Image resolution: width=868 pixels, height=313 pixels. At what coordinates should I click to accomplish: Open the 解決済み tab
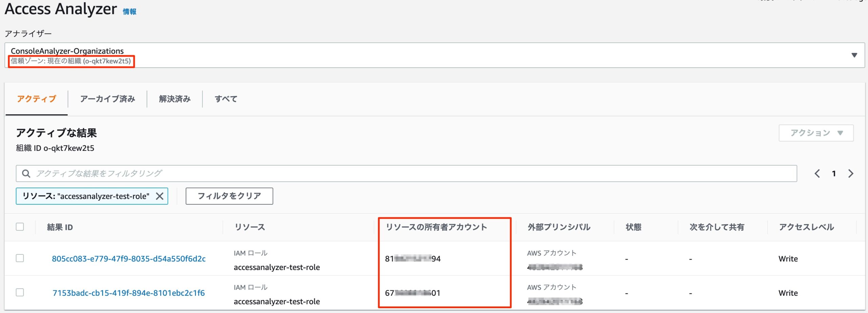coord(175,99)
